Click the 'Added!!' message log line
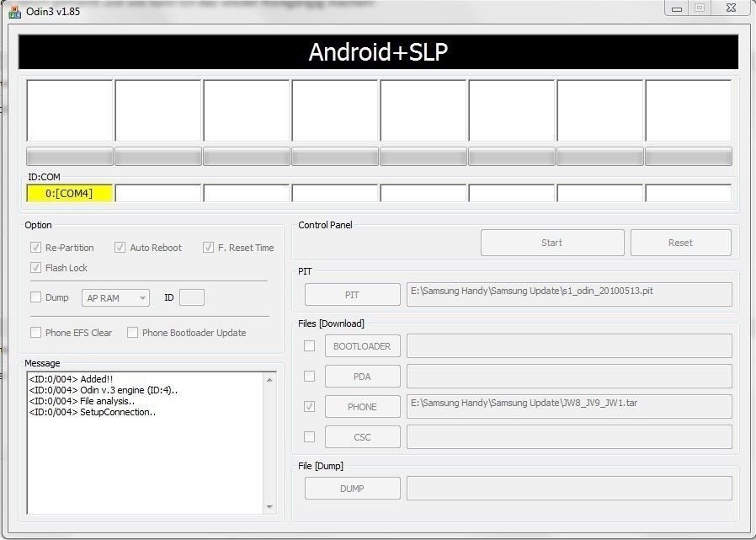The height and width of the screenshot is (540, 756). pyautogui.click(x=71, y=379)
